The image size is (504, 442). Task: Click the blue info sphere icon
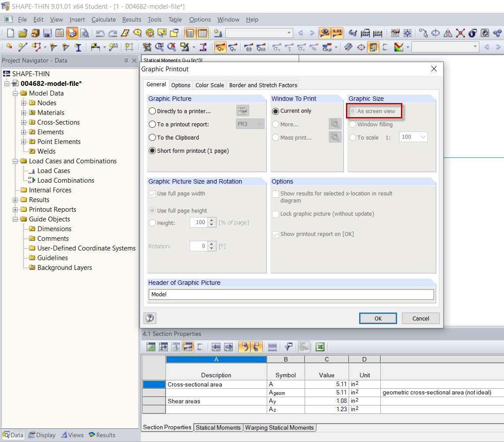coord(472,33)
